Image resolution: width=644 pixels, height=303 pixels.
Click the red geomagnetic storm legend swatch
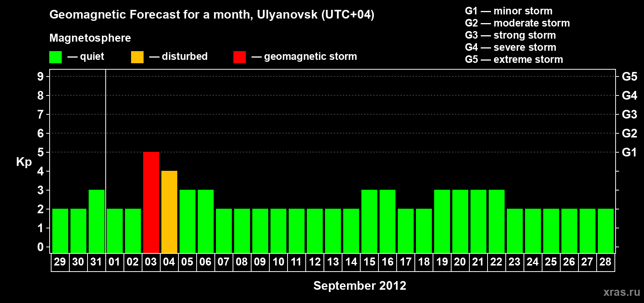pyautogui.click(x=239, y=57)
